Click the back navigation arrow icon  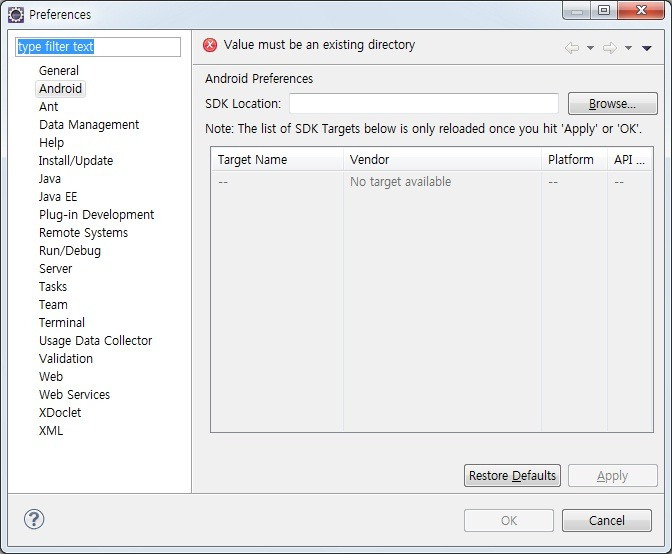point(572,48)
